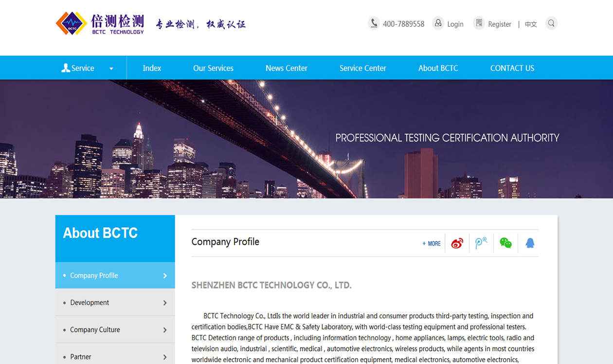Click the Login link
Viewport: 613px width, 364px height.
[455, 24]
